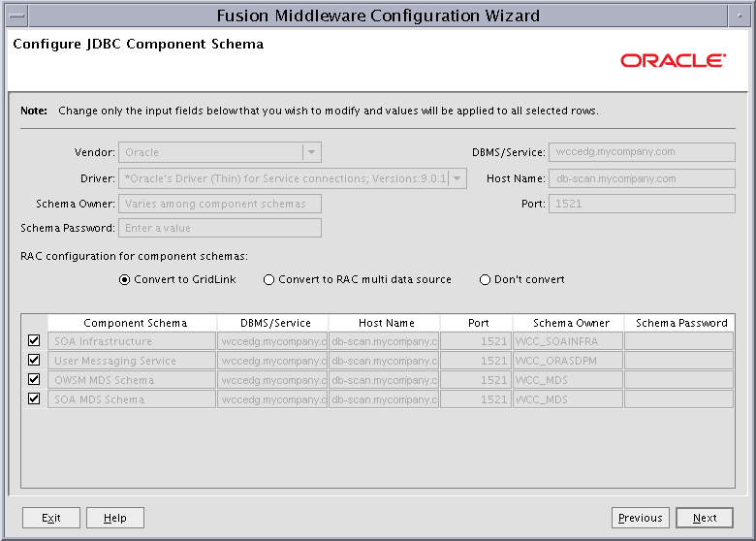
Task: Click the WCC_SOAINFRA schema owner cell
Action: (x=568, y=341)
